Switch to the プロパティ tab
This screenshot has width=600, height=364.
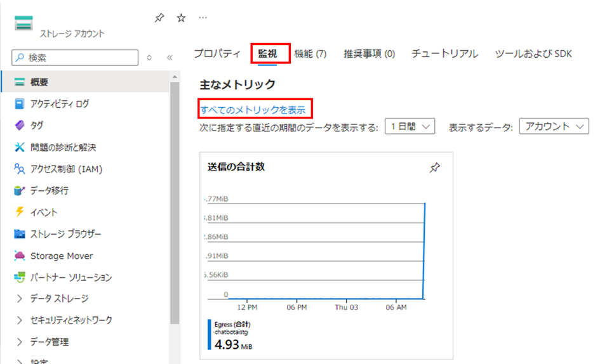217,53
